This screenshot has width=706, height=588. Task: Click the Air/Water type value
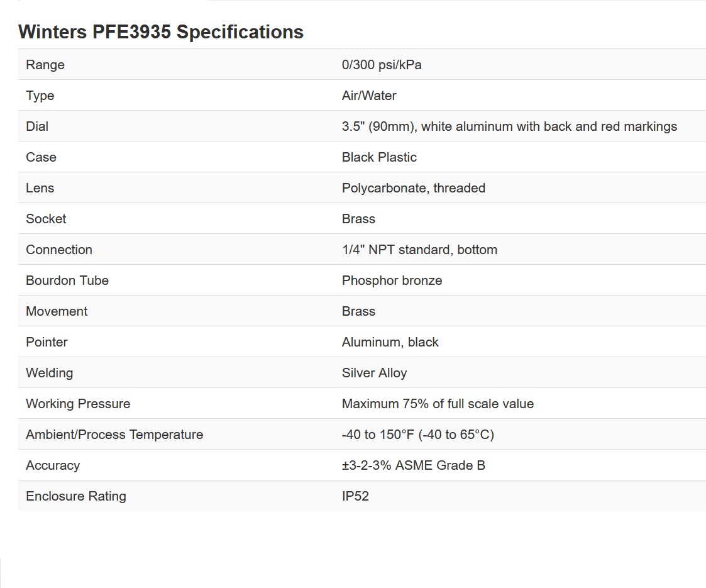click(x=369, y=96)
